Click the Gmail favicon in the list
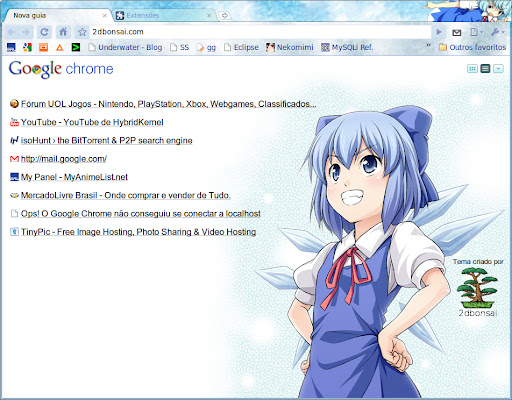 pos(14,159)
